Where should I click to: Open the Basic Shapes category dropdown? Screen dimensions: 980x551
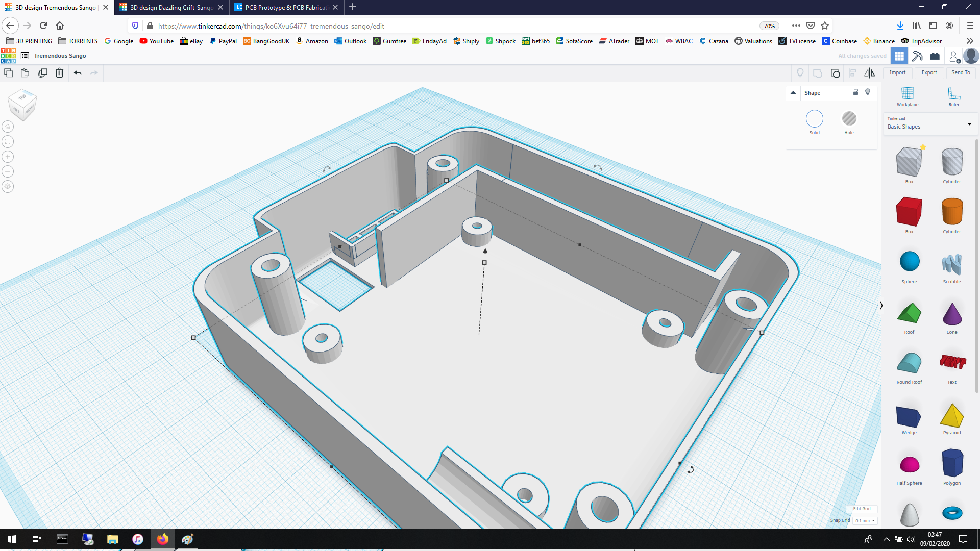(929, 124)
